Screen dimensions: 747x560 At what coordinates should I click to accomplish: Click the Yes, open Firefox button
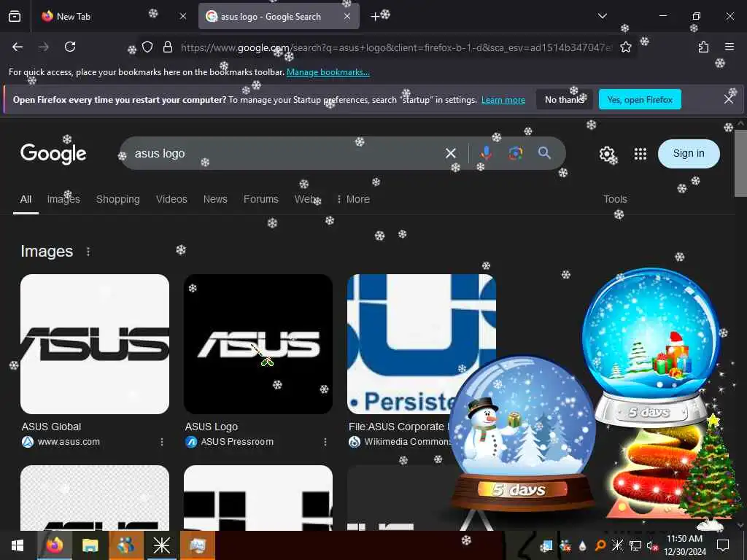tap(640, 99)
